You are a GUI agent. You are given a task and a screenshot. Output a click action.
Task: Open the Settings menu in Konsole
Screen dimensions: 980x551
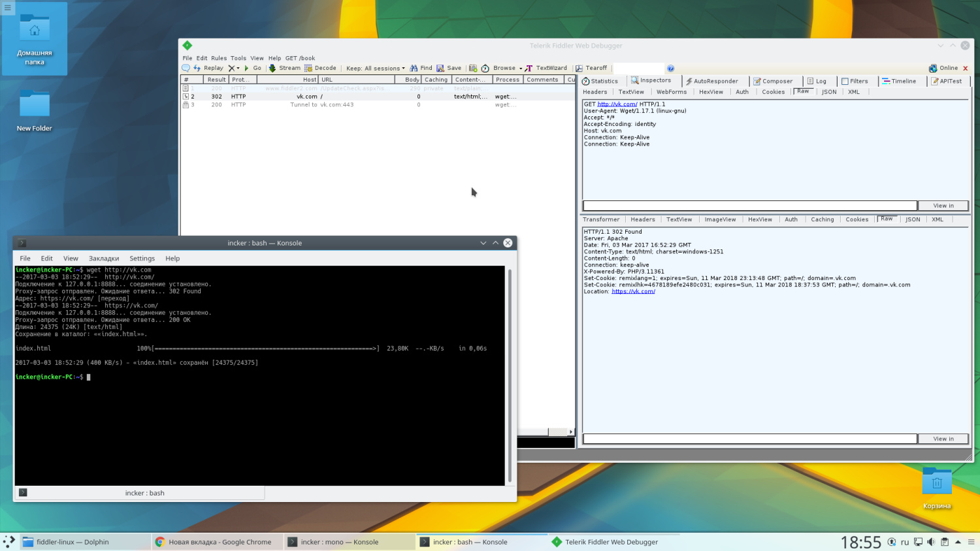coord(142,259)
